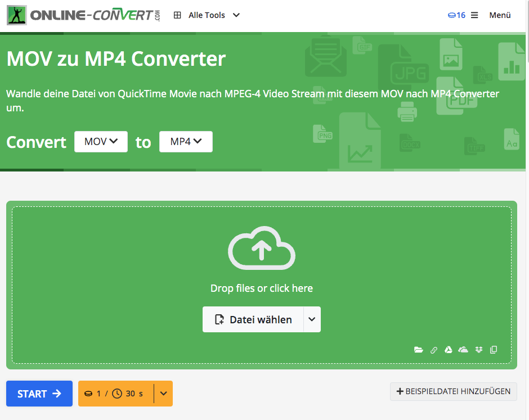Click the link icon to enter URL
Screen dimensions: 529x420
[x=433, y=350]
